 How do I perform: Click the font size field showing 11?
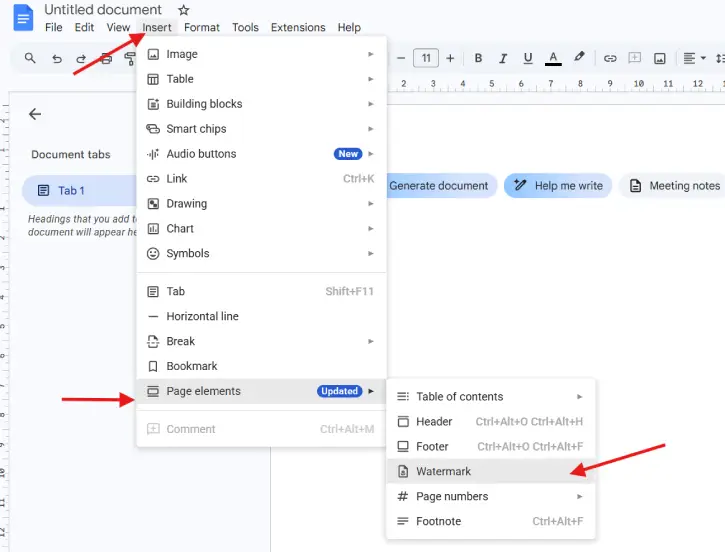pyautogui.click(x=425, y=58)
